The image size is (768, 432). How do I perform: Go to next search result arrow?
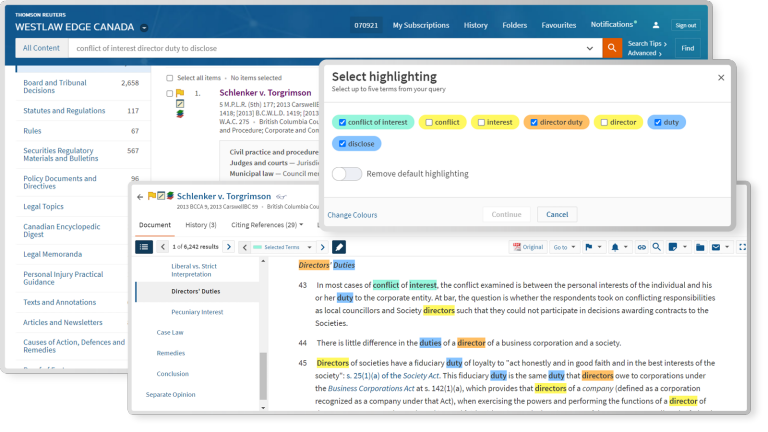point(229,247)
